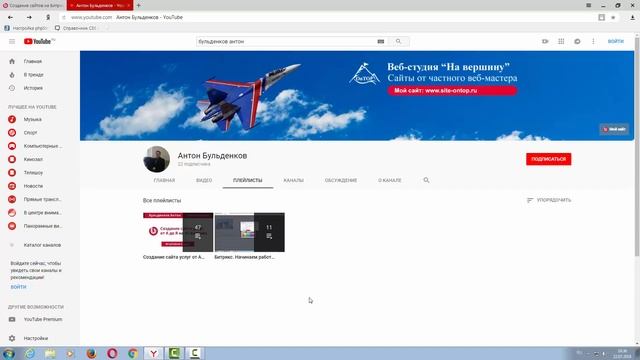Viewport: 640px width, 360px height.
Task: Switch to О КАНАЛЕ tab
Action: [x=390, y=180]
